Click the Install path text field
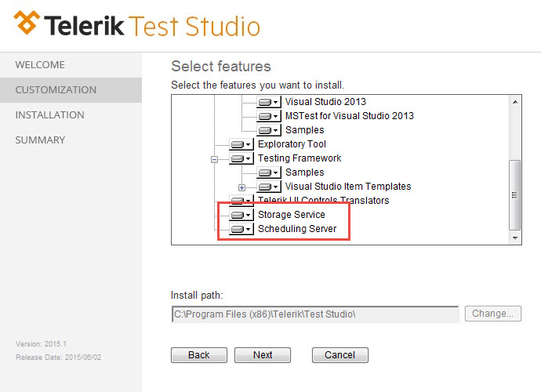 point(314,314)
